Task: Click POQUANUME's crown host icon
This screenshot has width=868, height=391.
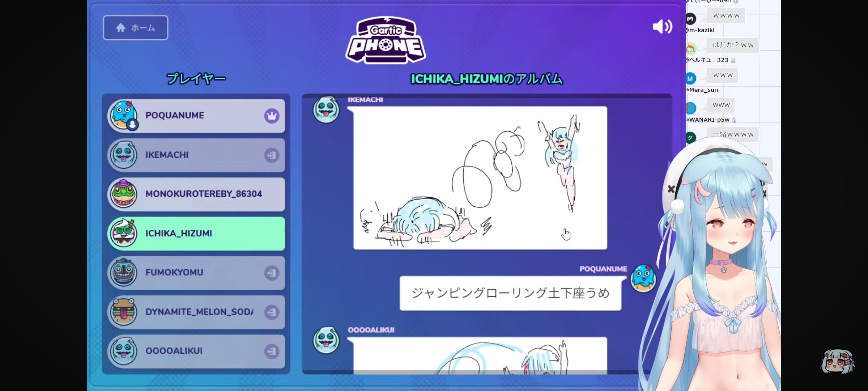Action: [272, 116]
